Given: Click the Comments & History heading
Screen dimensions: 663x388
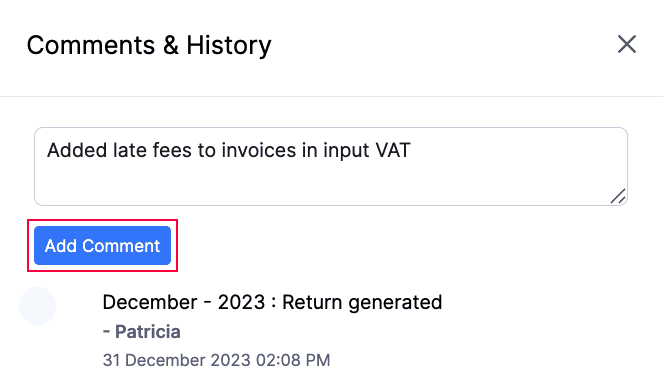Looking at the screenshot, I should pyautogui.click(x=149, y=45).
